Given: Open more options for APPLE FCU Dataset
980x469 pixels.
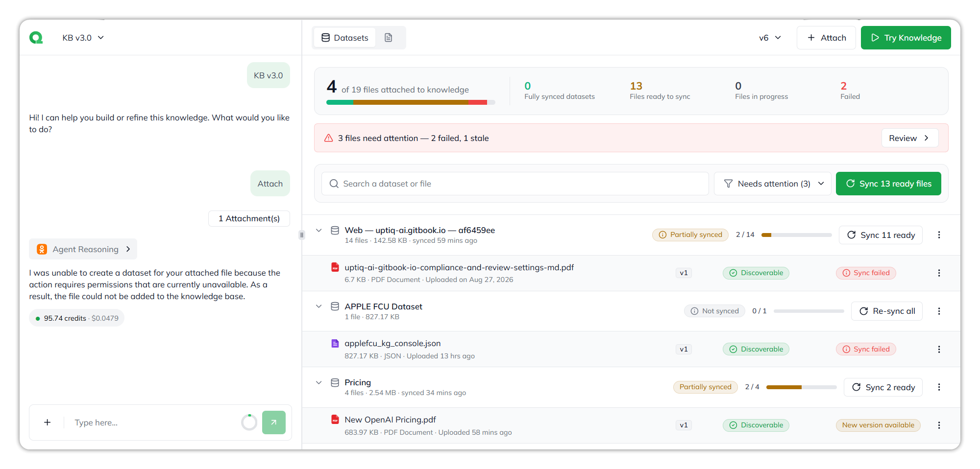Looking at the screenshot, I should pos(939,311).
